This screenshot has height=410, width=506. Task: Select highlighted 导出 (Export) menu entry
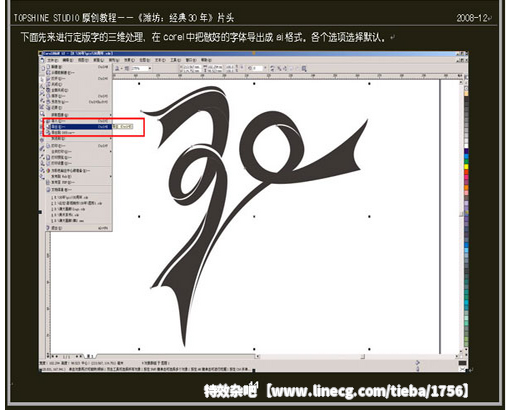(78, 127)
